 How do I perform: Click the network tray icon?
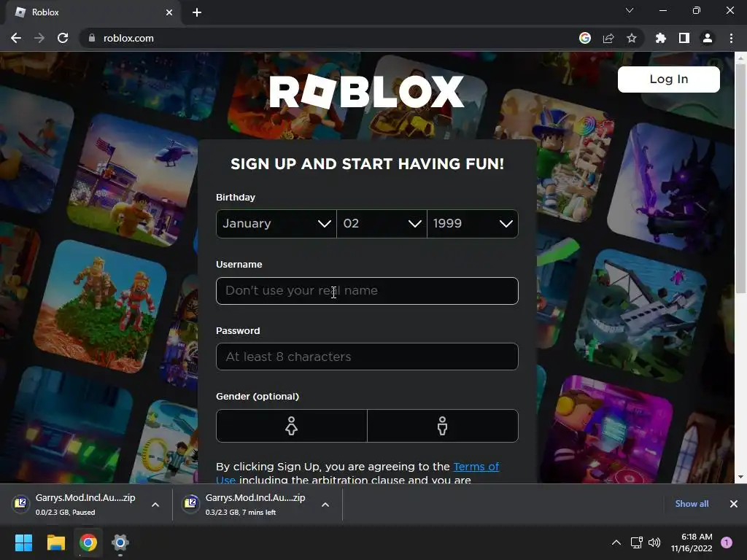(636, 542)
